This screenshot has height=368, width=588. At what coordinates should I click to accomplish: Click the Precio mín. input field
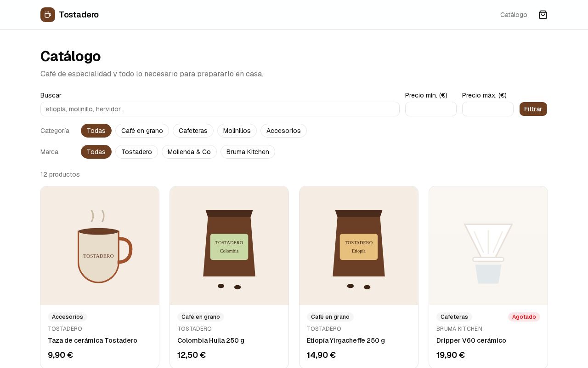[431, 109]
